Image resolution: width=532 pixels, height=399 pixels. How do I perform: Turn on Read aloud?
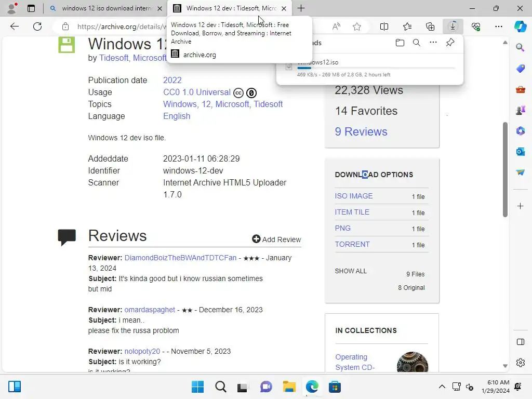click(x=336, y=26)
